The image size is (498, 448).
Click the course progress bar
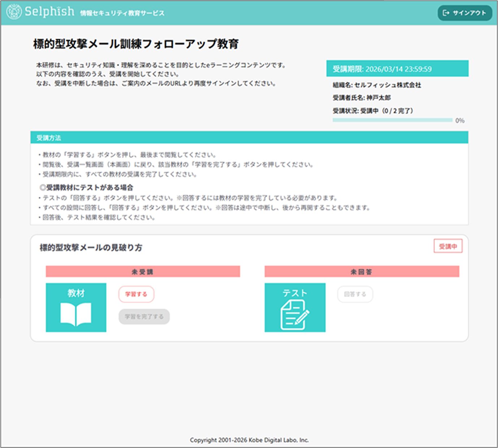coord(392,120)
